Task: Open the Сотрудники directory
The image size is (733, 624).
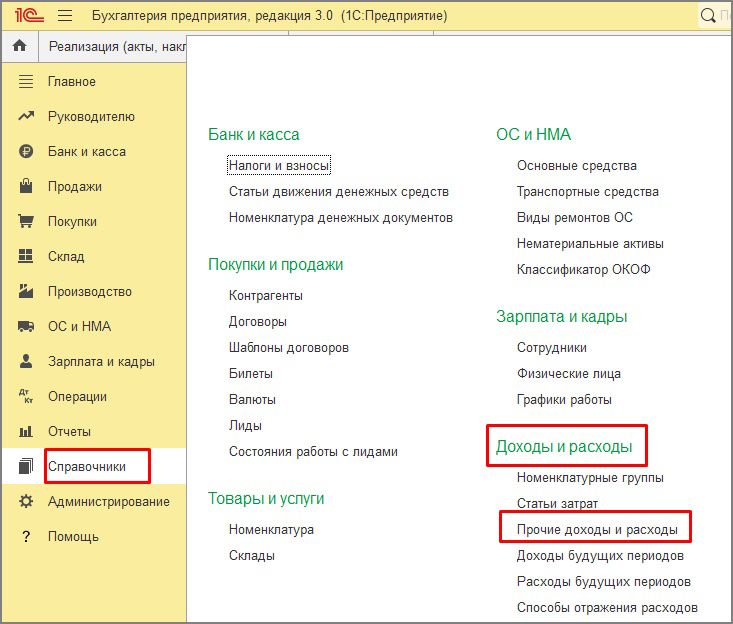Action: click(552, 347)
